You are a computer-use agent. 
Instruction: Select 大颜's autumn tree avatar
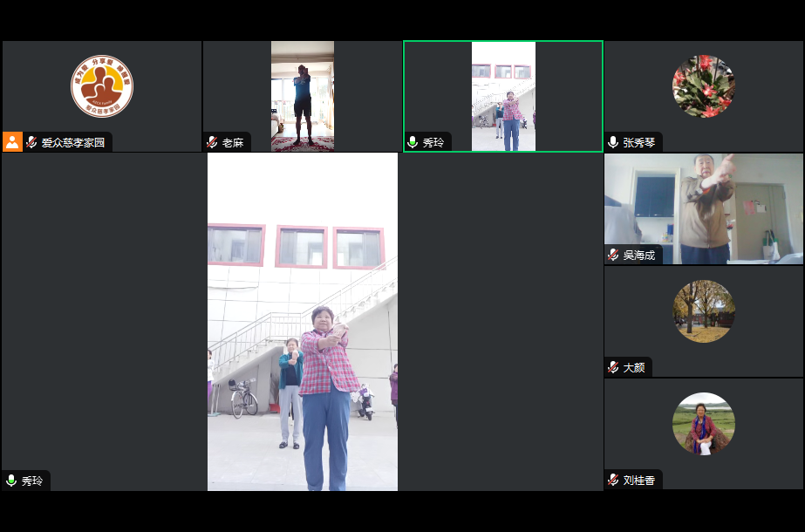[704, 311]
